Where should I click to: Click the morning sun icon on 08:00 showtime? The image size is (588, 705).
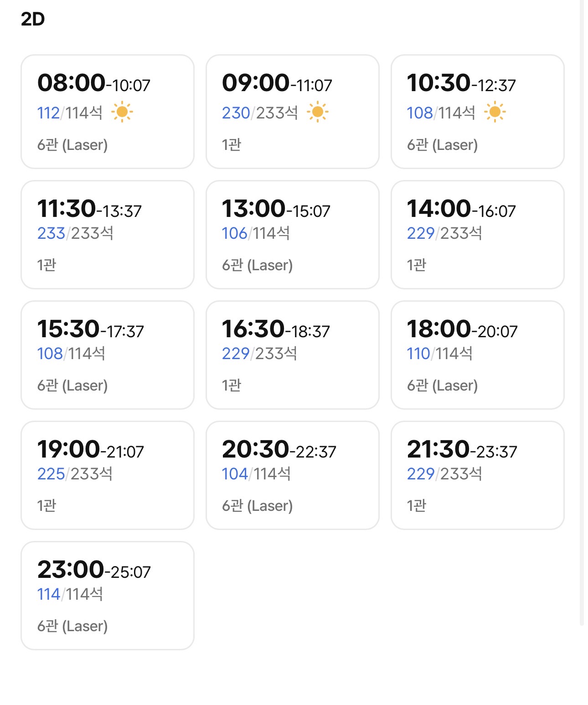tap(122, 112)
